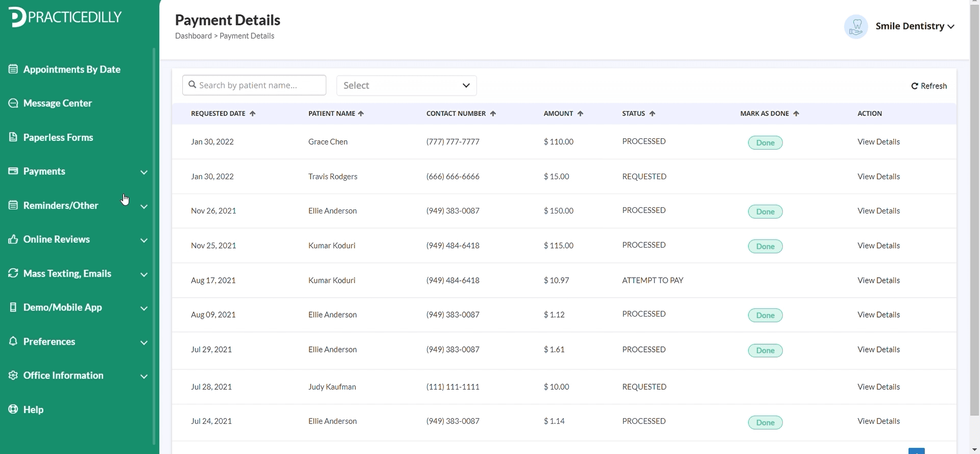Open Paperless Forms menu item
Image resolution: width=980 pixels, height=454 pixels.
(58, 137)
